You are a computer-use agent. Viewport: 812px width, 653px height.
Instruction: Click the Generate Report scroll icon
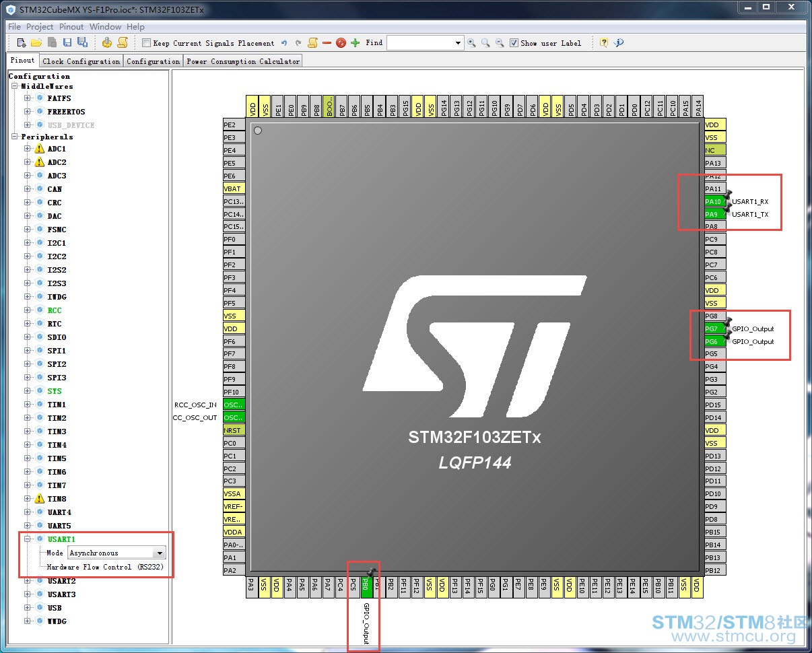[123, 42]
